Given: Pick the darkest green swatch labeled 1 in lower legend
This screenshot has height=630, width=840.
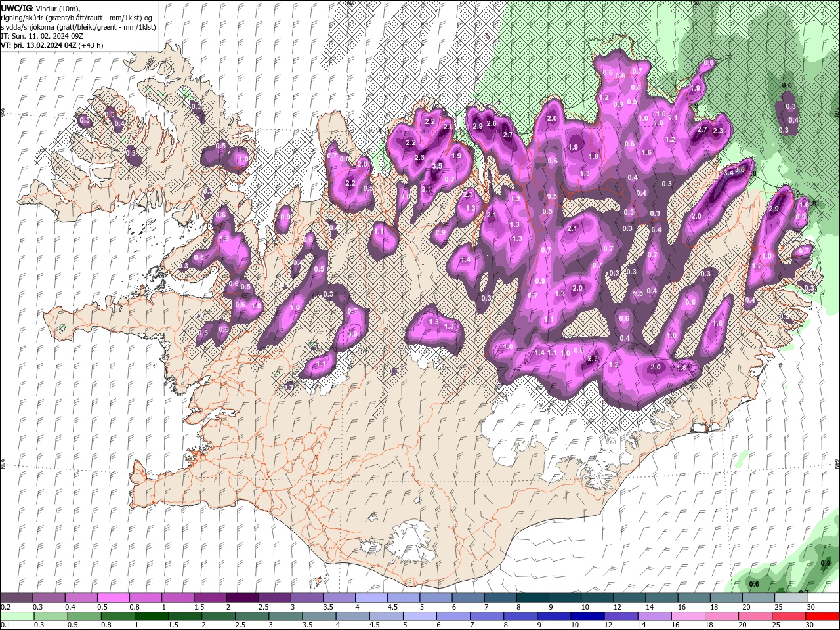Looking at the screenshot, I should pyautogui.click(x=151, y=616).
